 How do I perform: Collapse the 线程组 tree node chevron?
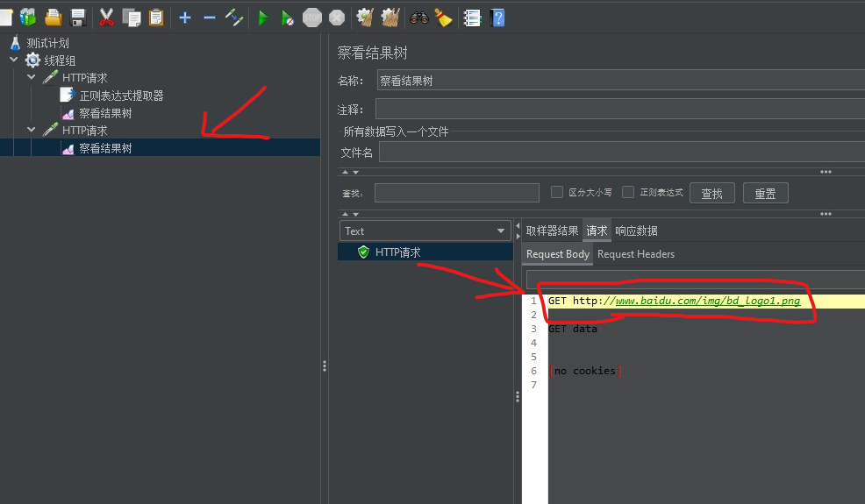(14, 60)
